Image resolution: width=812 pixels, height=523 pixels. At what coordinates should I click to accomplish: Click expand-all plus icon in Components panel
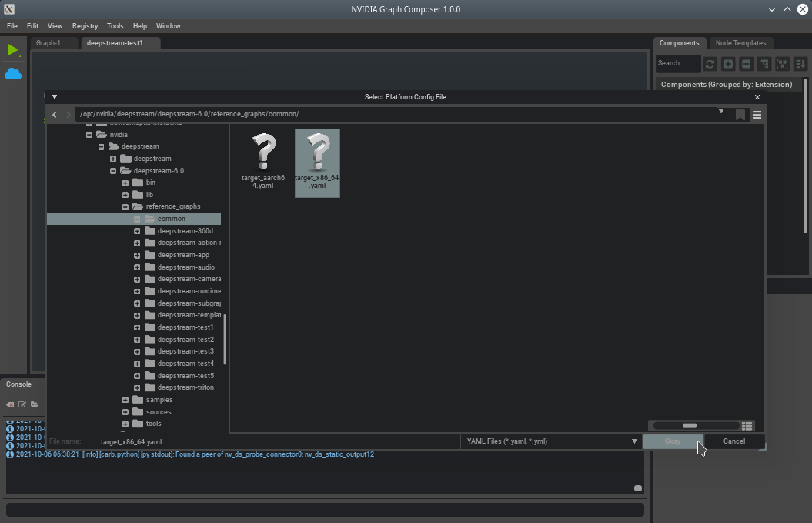727,64
